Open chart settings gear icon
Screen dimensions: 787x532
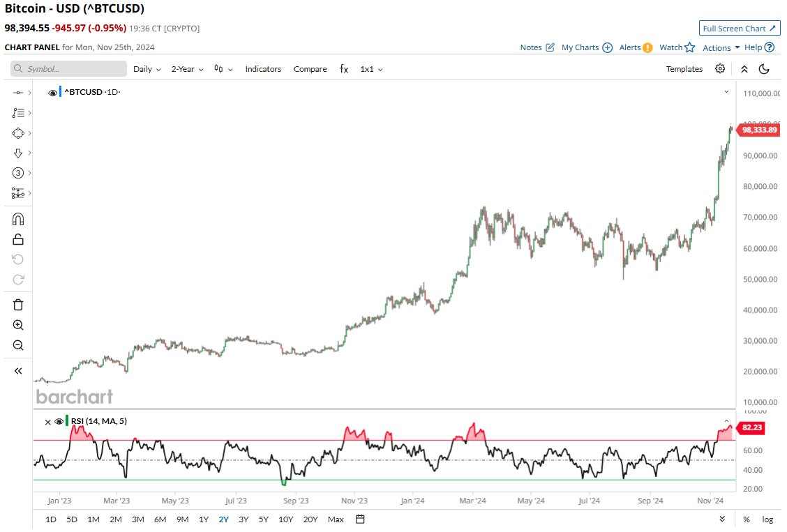(x=720, y=69)
